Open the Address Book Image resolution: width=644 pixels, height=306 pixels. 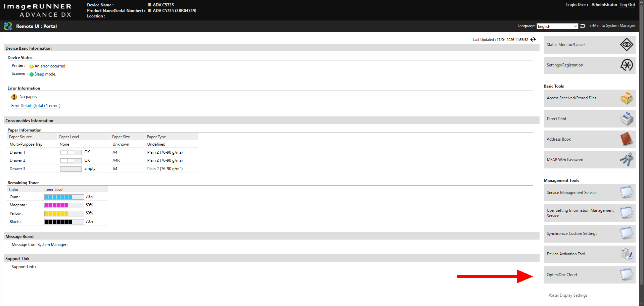click(x=590, y=139)
